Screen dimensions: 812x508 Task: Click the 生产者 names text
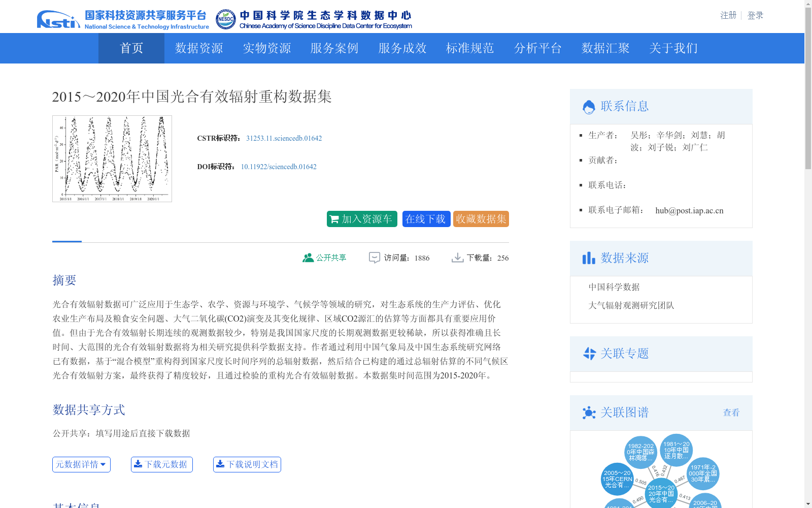point(678,141)
